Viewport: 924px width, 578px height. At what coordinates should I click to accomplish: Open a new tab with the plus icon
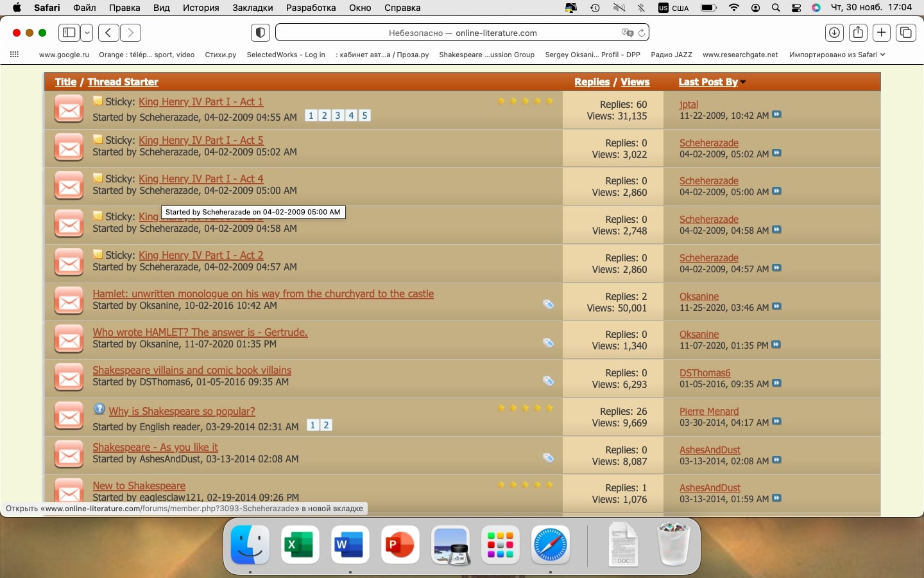882,33
